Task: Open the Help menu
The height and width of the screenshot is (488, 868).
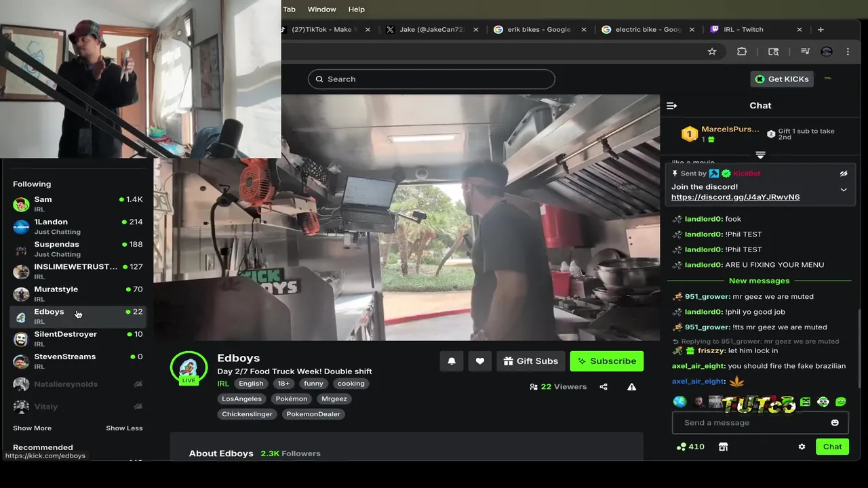Action: pos(357,9)
